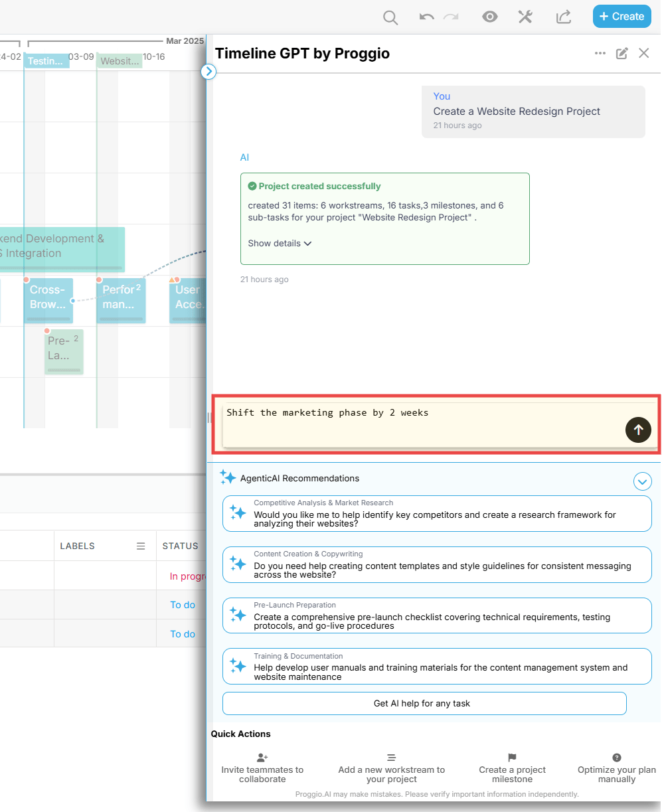Click the invite teammates person icon

tap(262, 758)
